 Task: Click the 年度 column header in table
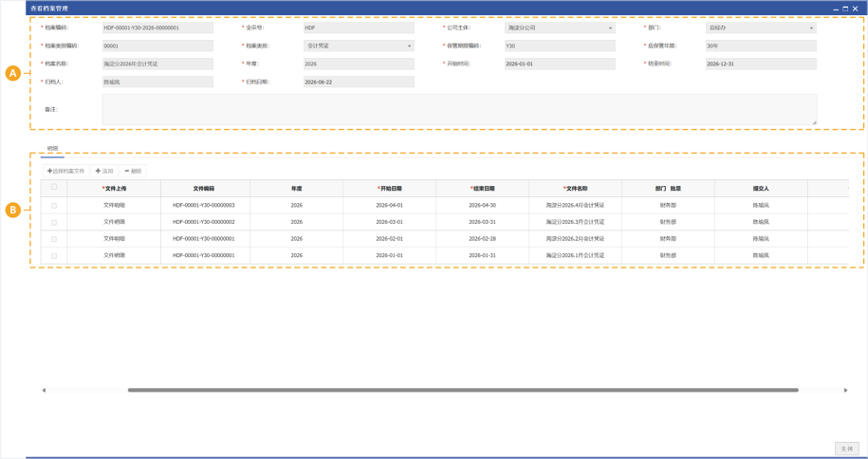tap(297, 189)
